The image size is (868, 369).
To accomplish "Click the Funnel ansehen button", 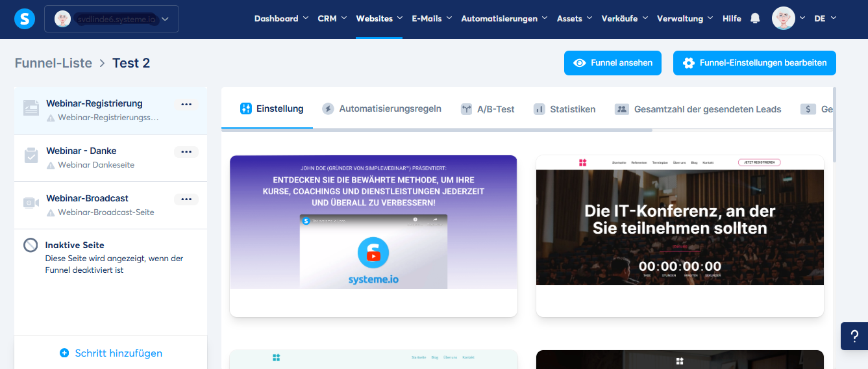I will tap(613, 63).
